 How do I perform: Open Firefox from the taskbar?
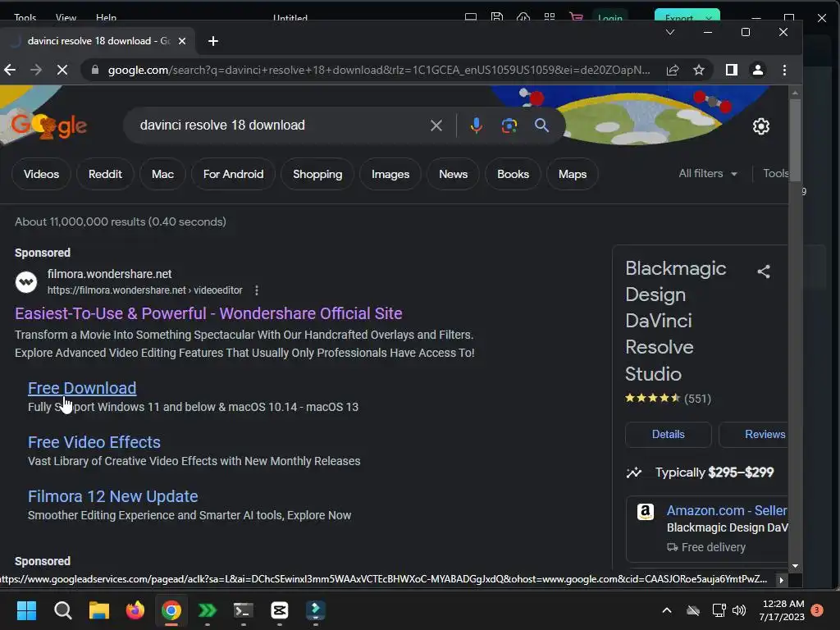[135, 610]
